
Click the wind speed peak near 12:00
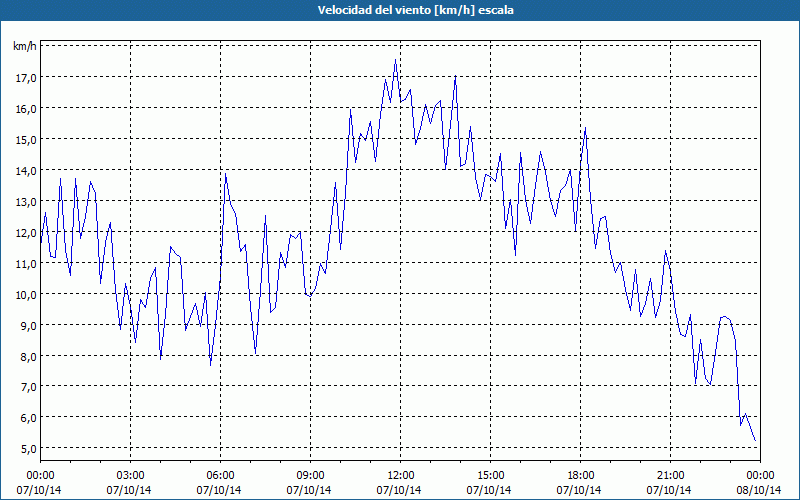point(395,60)
